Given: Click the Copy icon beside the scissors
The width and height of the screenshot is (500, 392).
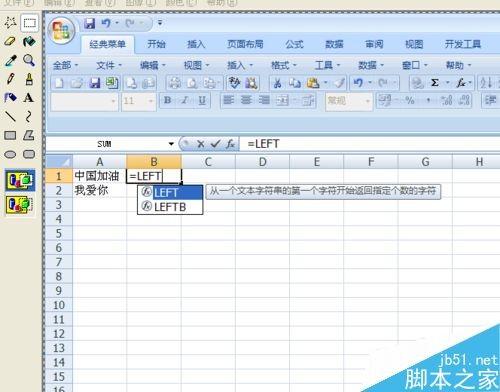Looking at the screenshot, I should (x=295, y=83).
